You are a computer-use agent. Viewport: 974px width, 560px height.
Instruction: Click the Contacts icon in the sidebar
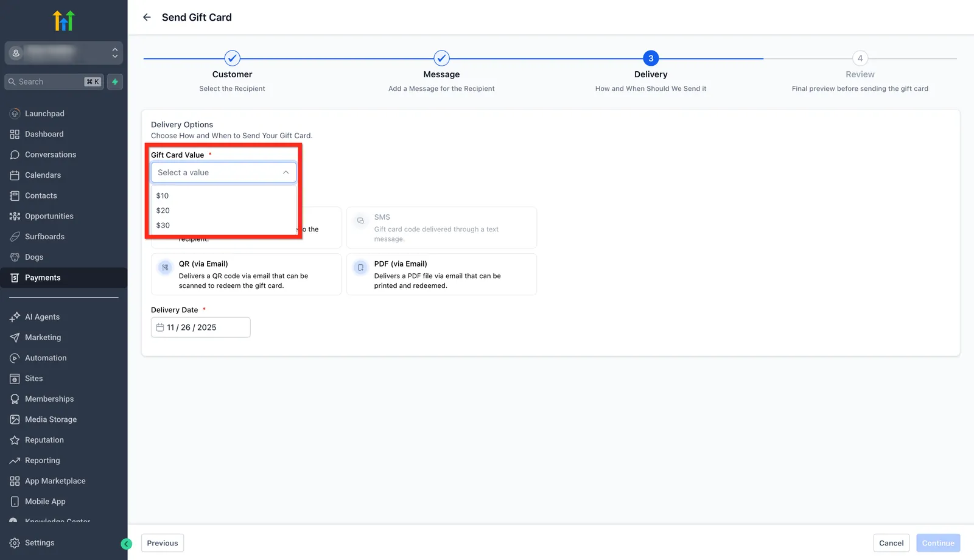pos(15,195)
